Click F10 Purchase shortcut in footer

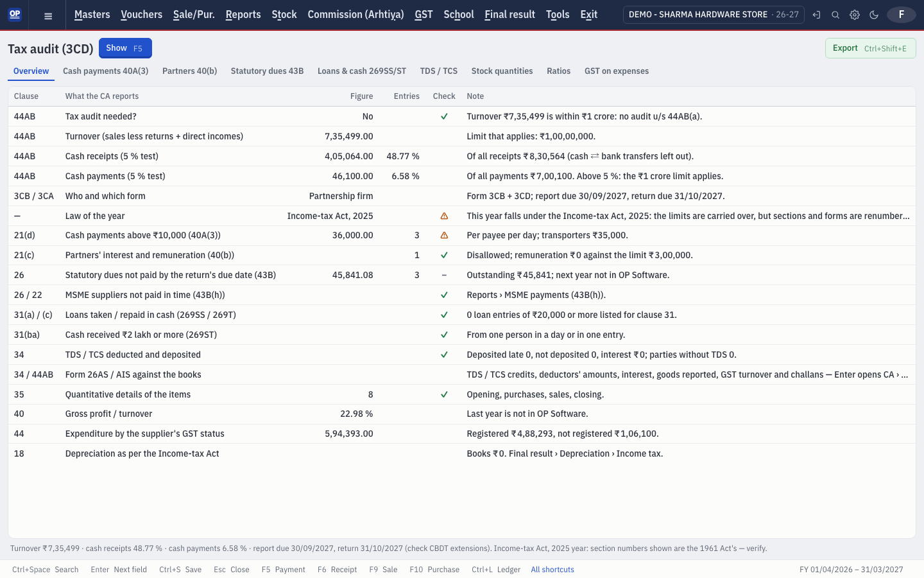pyautogui.click(x=434, y=570)
